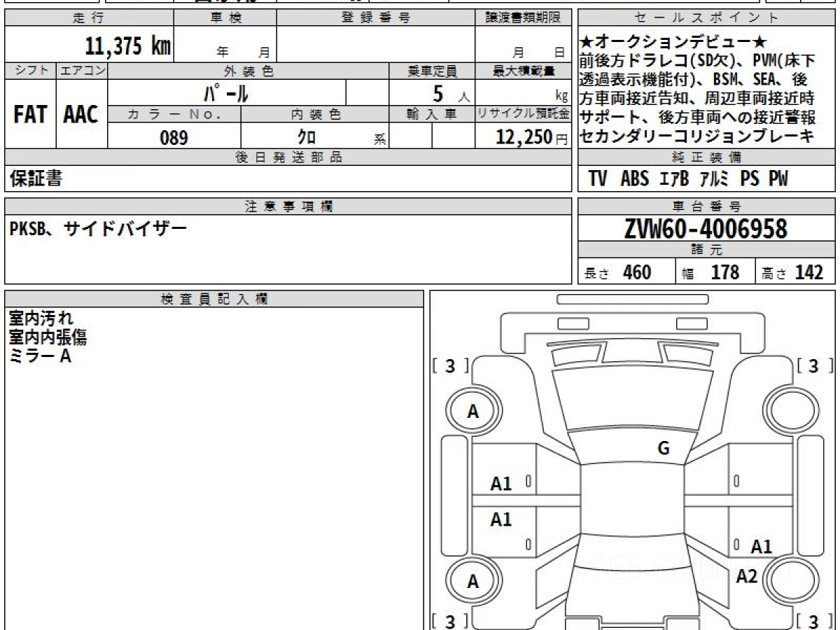Select the 諸元 header
840x630 pixels.
click(707, 250)
